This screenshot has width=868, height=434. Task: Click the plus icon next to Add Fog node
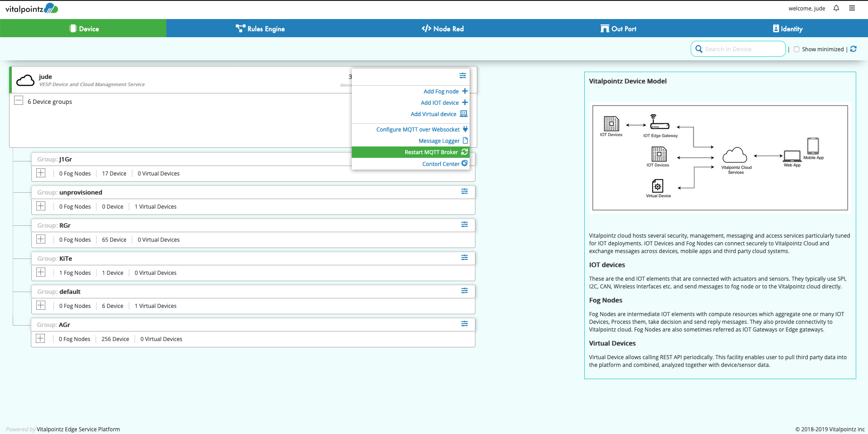pos(465,91)
